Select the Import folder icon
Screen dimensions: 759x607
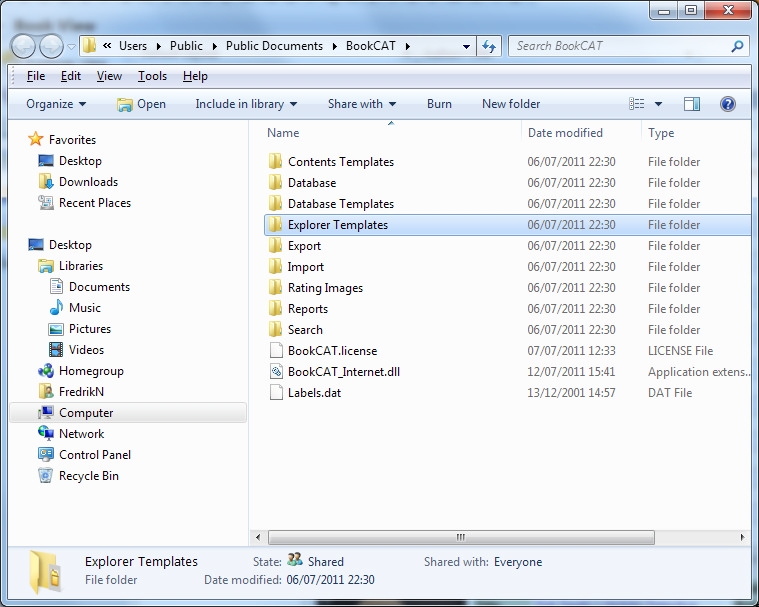coord(275,266)
